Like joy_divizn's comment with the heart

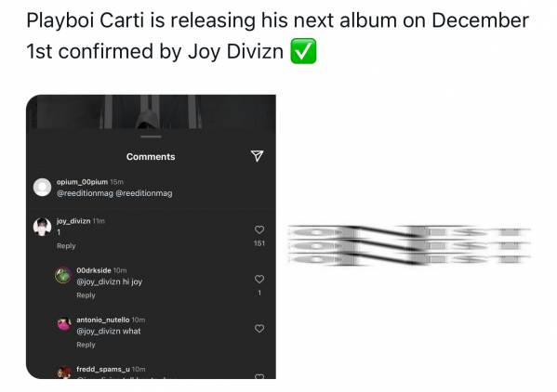[x=259, y=229]
